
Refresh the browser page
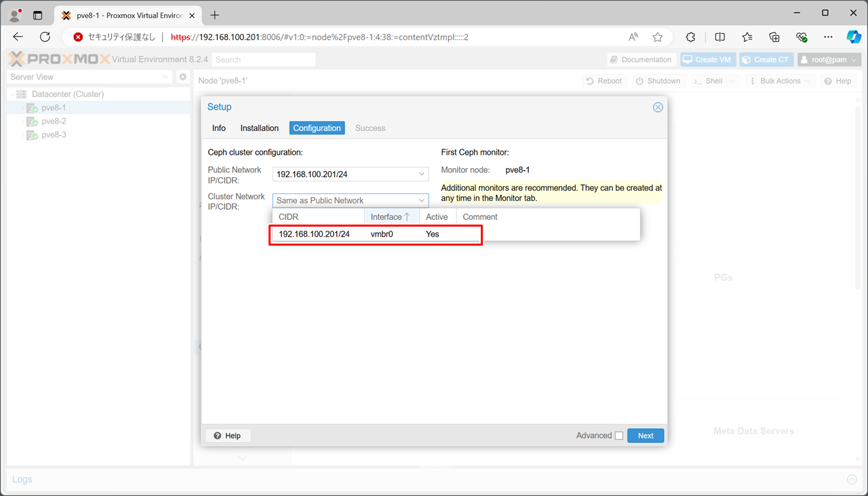(x=45, y=37)
